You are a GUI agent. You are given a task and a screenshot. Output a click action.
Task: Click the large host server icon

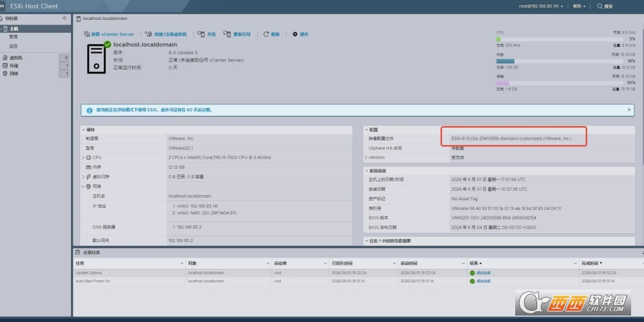click(x=97, y=59)
